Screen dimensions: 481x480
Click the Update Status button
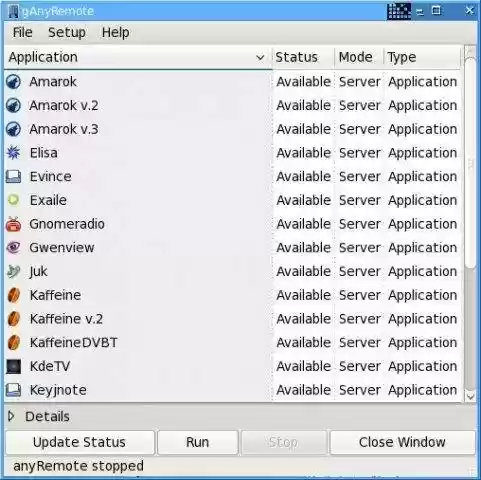(x=80, y=442)
